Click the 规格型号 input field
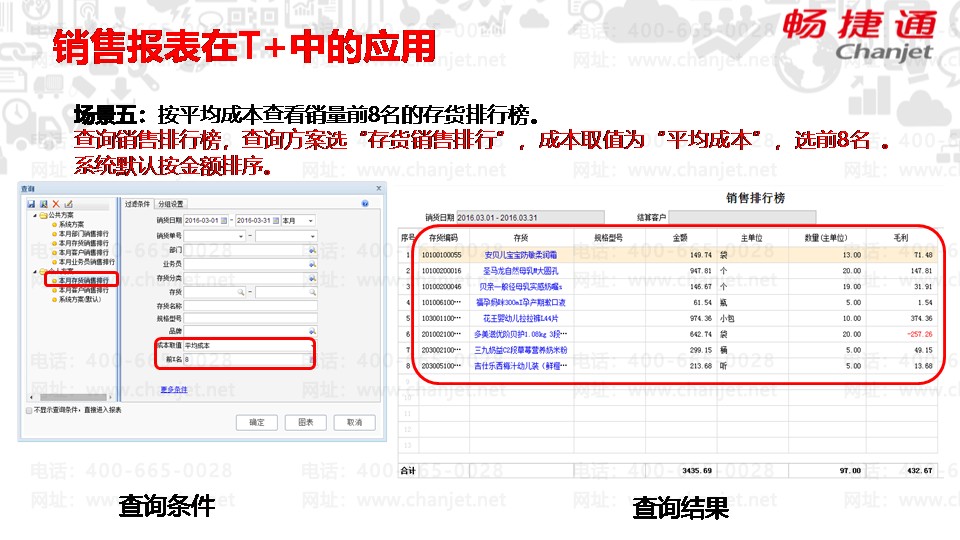960x540 pixels. 250,318
